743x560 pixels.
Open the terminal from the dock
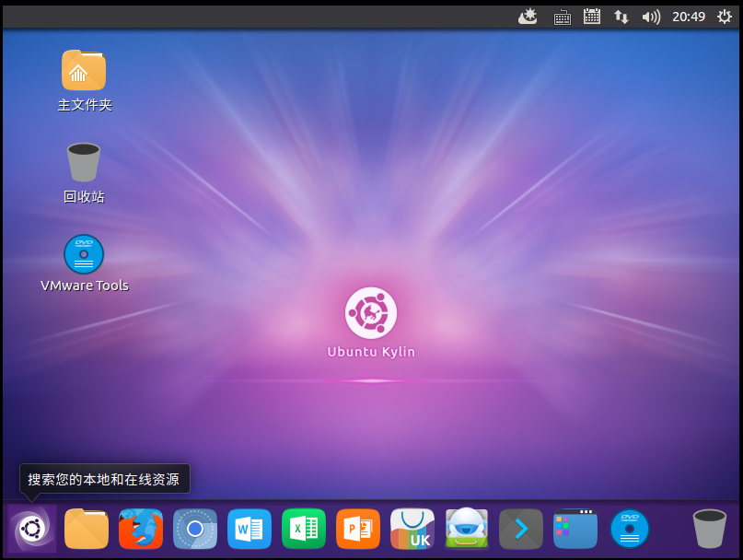click(521, 529)
